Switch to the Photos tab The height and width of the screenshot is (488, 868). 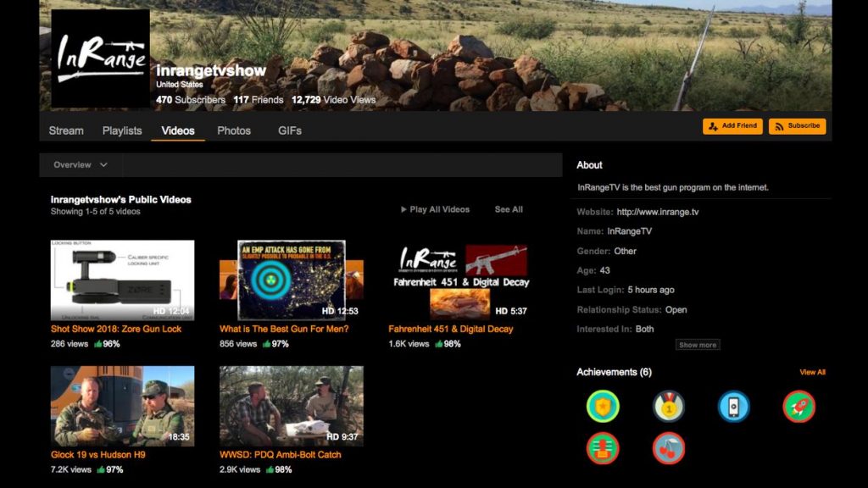(234, 130)
